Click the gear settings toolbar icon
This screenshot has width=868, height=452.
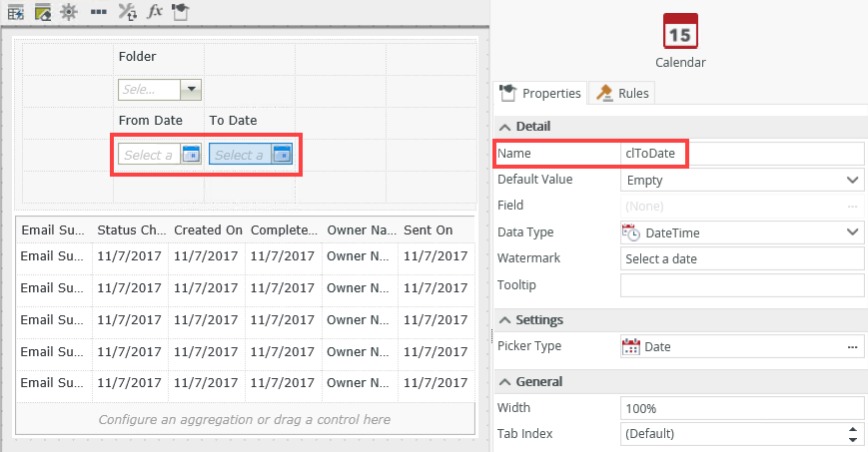[x=69, y=12]
